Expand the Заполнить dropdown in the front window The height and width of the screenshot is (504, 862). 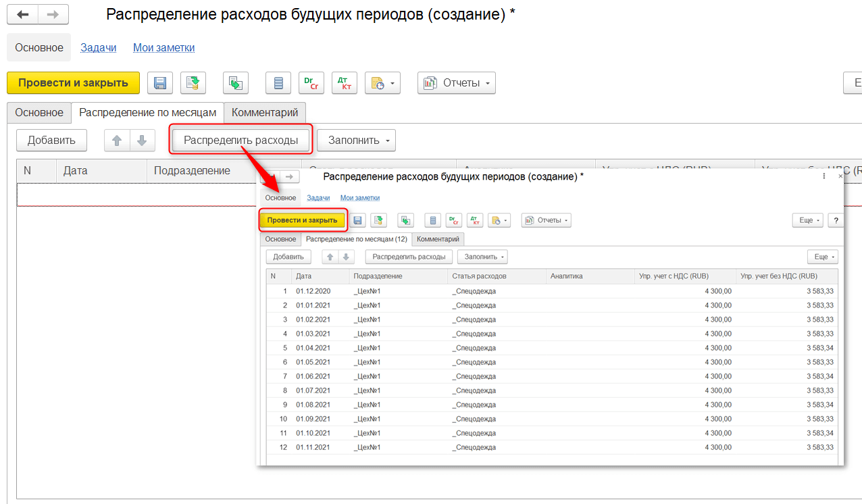coord(482,257)
